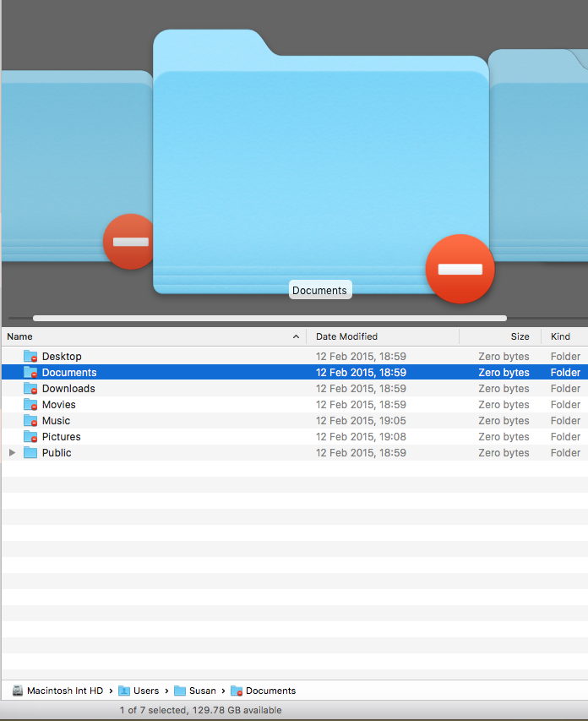Select the Downloads row name
Image resolution: width=588 pixels, height=721 pixels.
click(68, 389)
